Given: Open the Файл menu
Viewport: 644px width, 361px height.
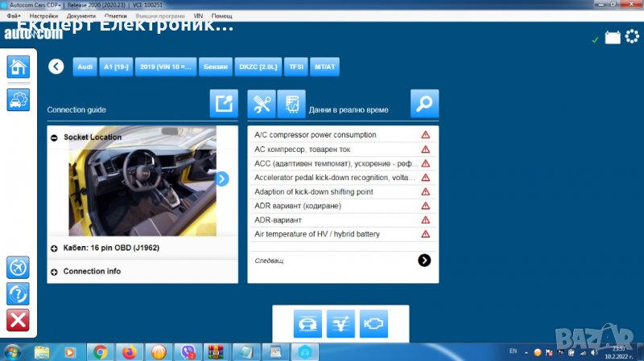Looking at the screenshot, I should [14, 16].
